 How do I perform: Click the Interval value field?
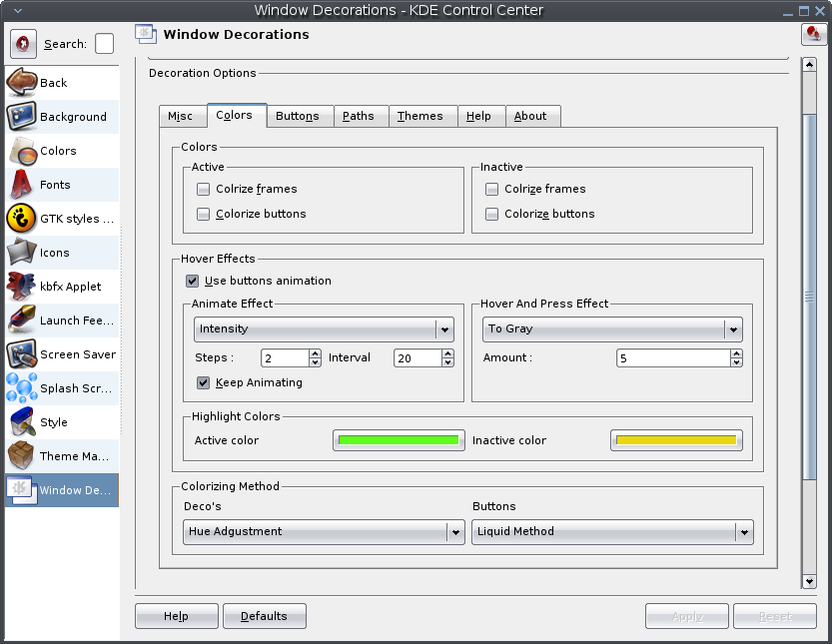(x=418, y=358)
